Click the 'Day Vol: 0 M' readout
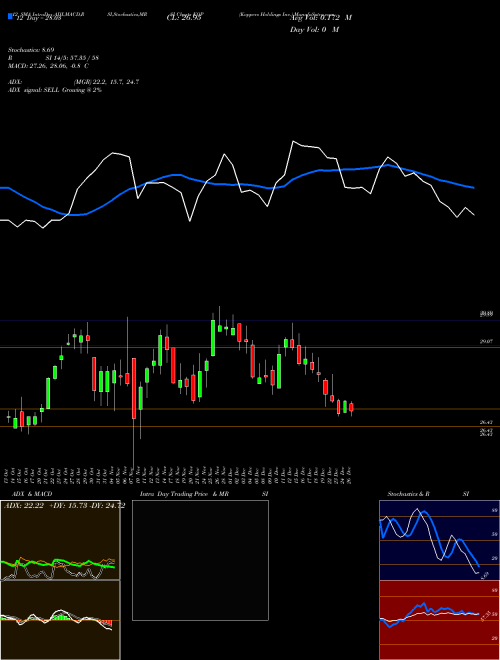This screenshot has width=500, height=660. (x=314, y=30)
